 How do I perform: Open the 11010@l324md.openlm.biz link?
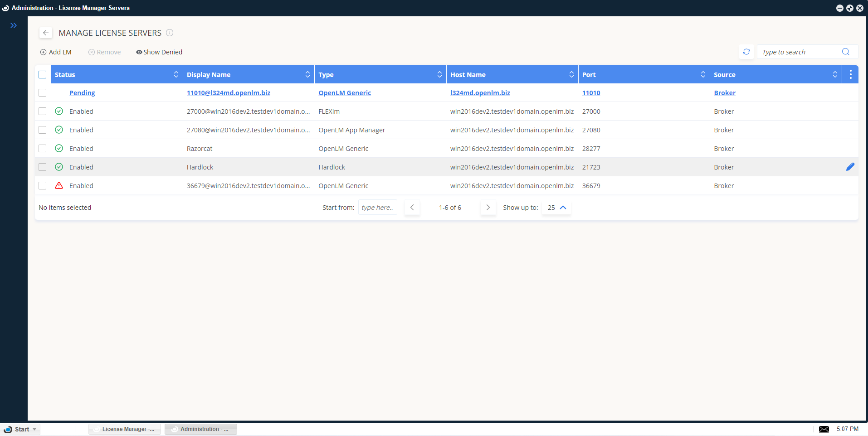click(x=228, y=93)
